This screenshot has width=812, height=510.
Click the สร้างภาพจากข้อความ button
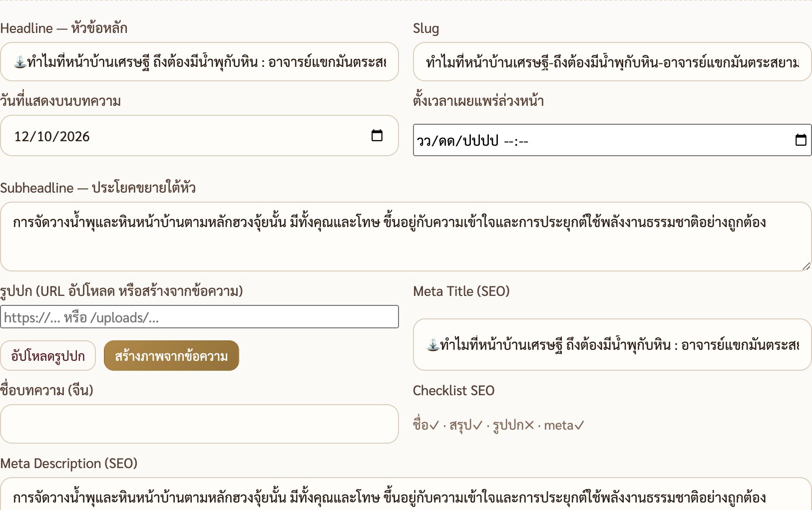(x=171, y=356)
